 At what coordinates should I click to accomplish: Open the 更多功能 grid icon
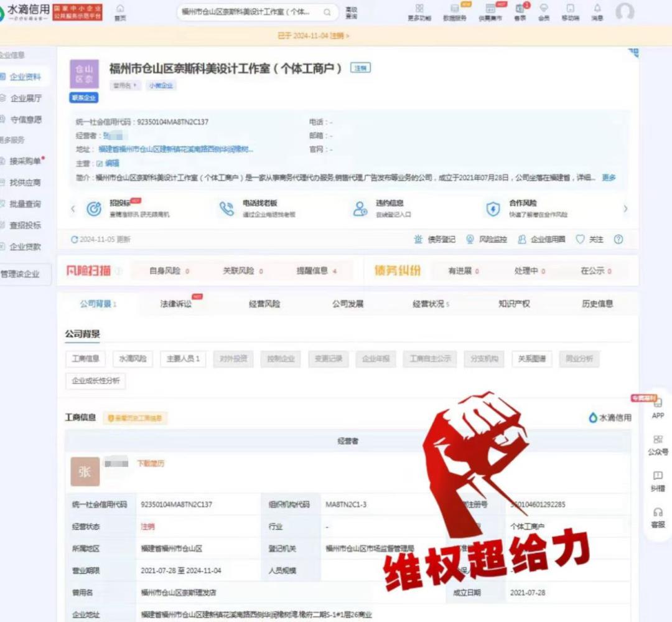[x=419, y=11]
